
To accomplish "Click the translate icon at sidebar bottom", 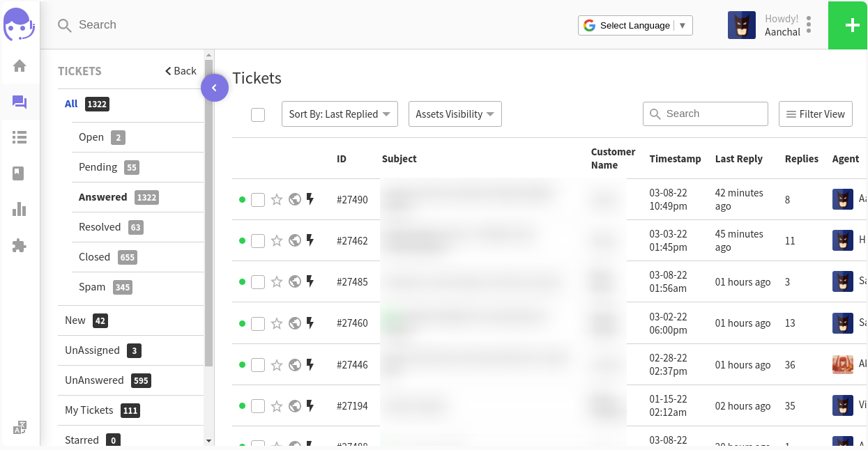I will click(x=20, y=427).
